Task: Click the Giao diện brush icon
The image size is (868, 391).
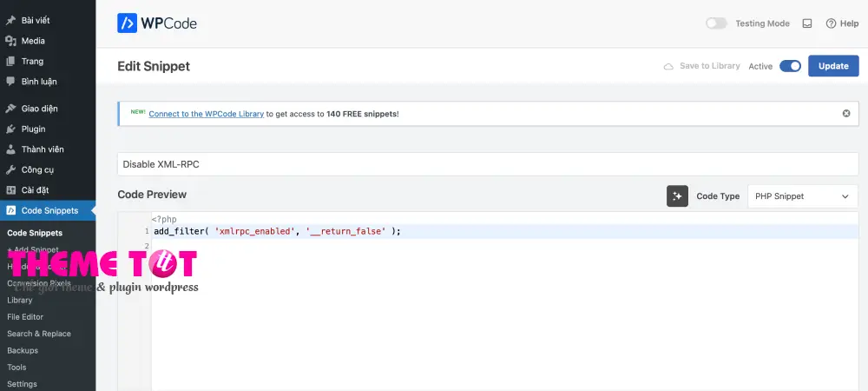Action: click(10, 109)
